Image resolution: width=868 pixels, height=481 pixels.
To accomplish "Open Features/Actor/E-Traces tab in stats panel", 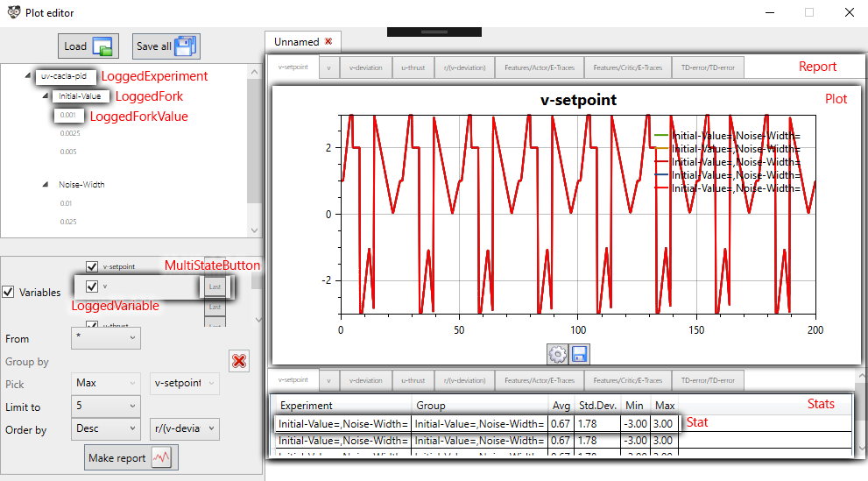I will pyautogui.click(x=540, y=380).
